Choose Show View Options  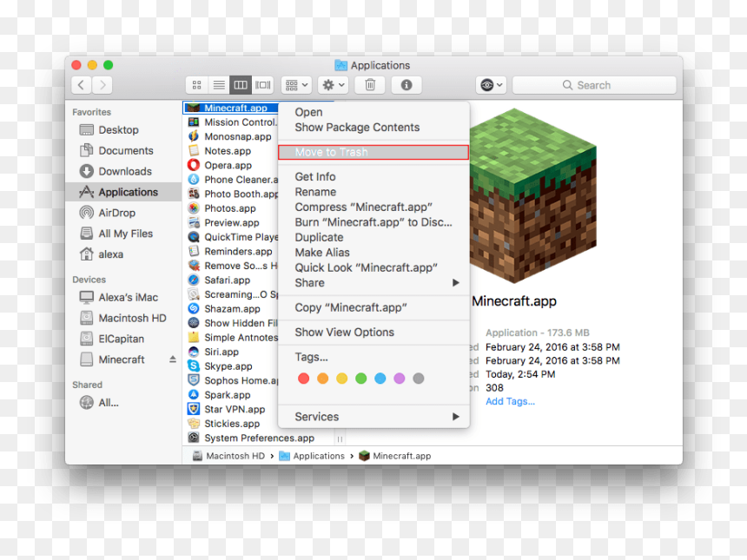pos(373,333)
